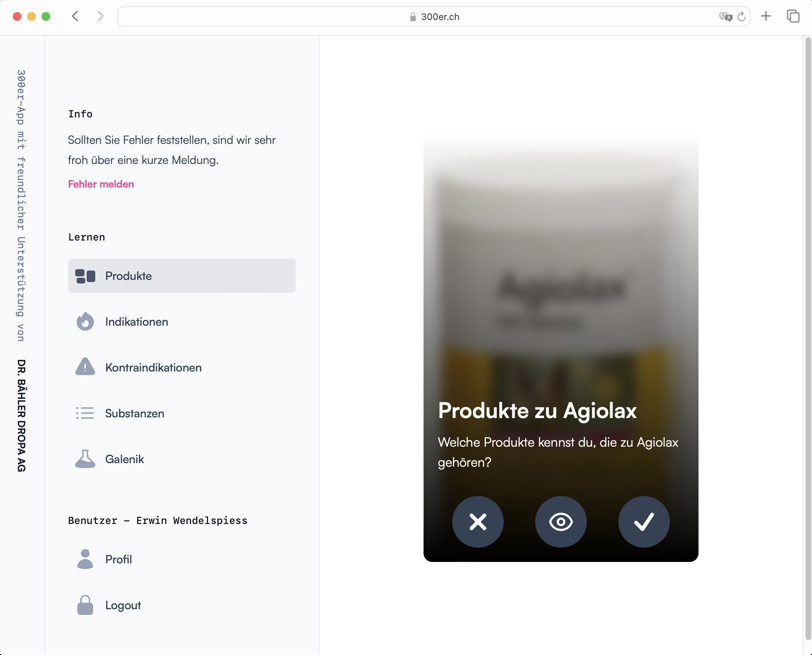Click the Kontraindikationen warning triangle icon

85,367
